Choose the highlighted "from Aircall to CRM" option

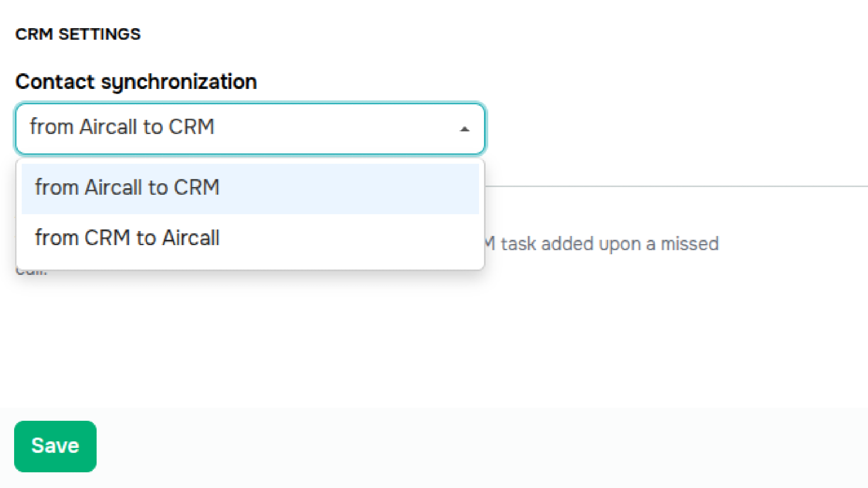pos(127,188)
